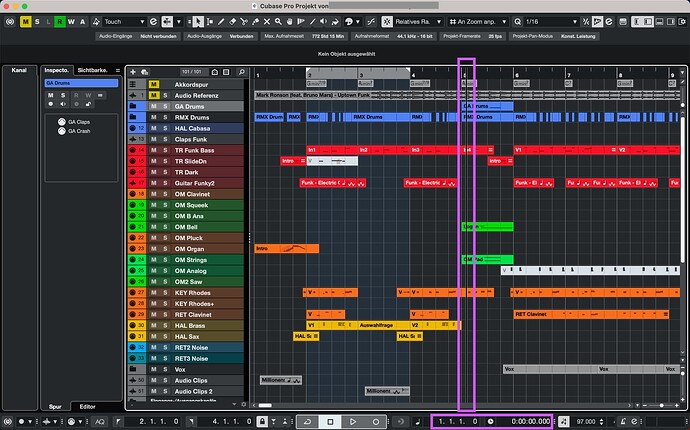Toggle global Read automation R button
This screenshot has height=430, width=690.
(59, 22)
